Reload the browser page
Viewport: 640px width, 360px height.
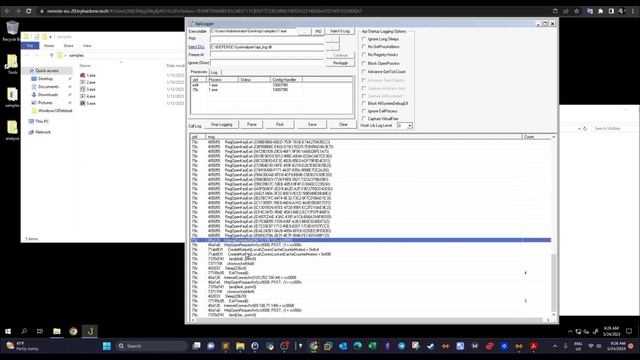tap(29, 11)
